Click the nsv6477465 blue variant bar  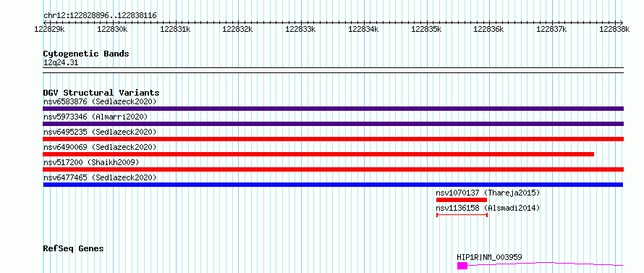tap(333, 185)
